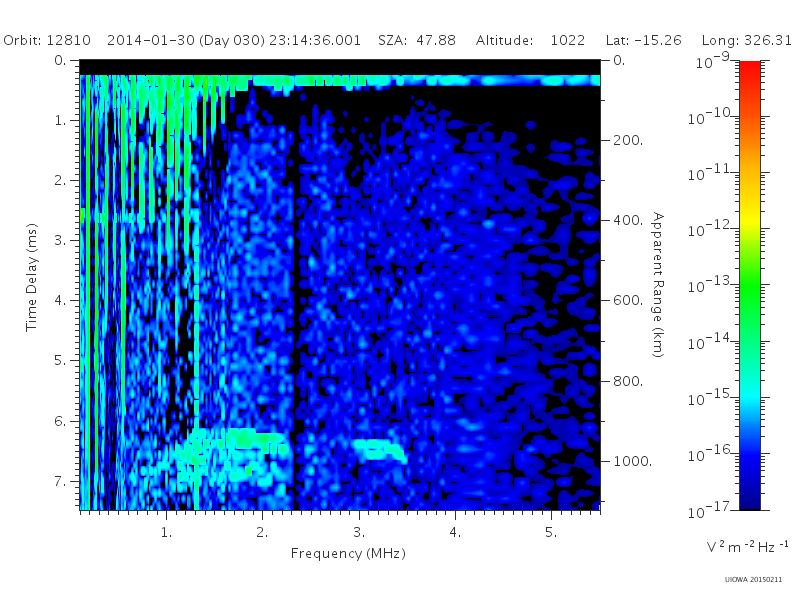This screenshot has width=800, height=600.
Task: Click the 'Altitude: 1022' header value
Action: pyautogui.click(x=530, y=40)
